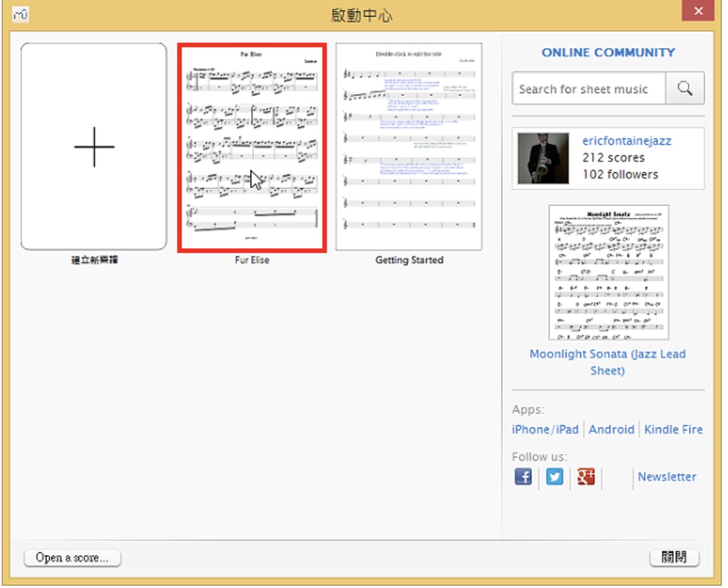Click the 建立新樂譜 label
Screen dimensions: 728x588
pos(94,260)
